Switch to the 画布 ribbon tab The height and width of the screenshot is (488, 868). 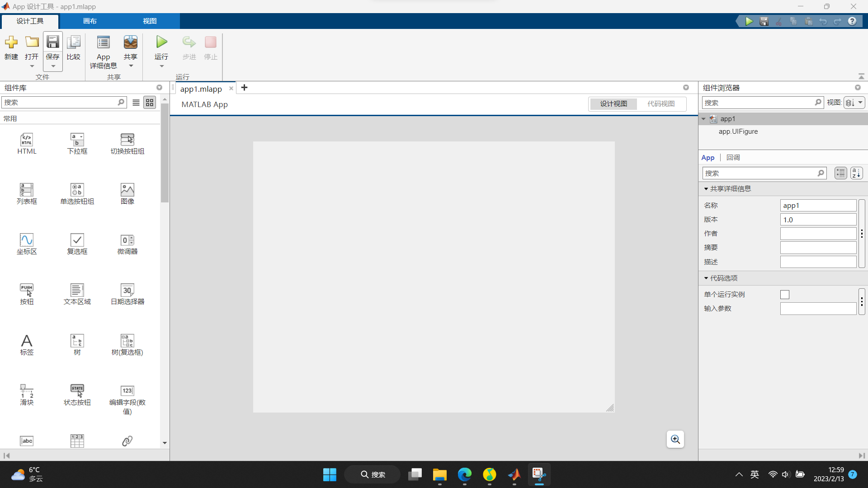90,21
